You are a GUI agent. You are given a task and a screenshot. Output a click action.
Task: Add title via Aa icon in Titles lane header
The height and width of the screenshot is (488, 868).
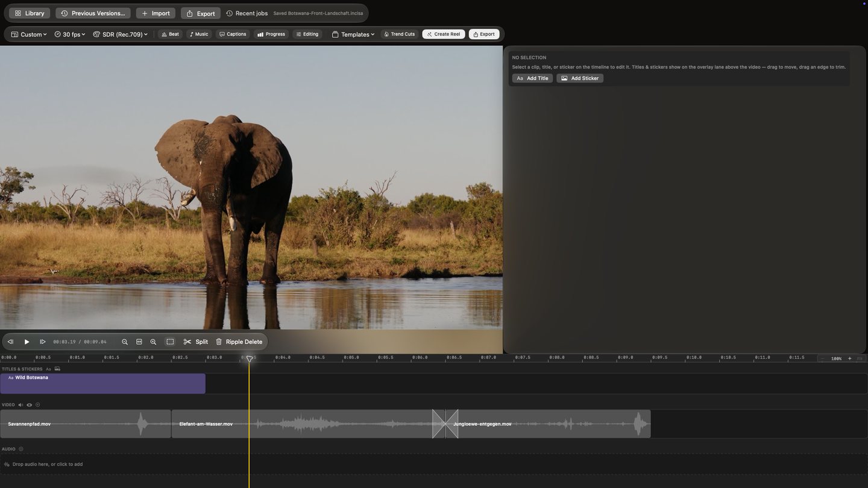pos(48,369)
